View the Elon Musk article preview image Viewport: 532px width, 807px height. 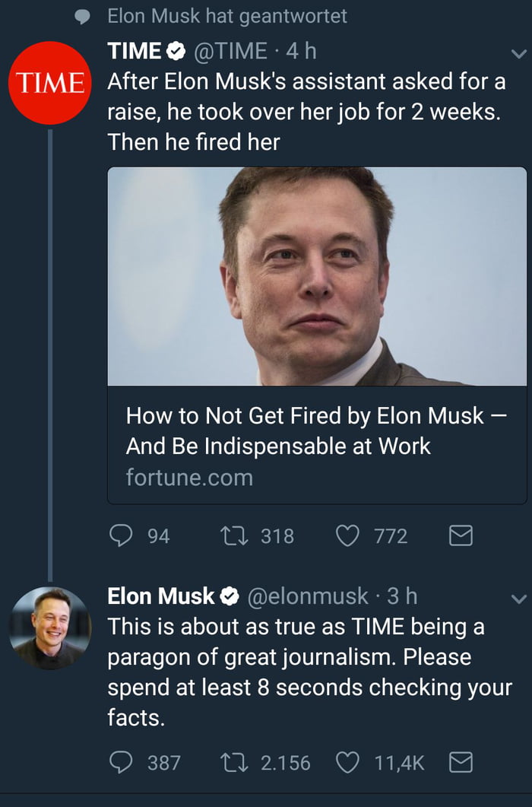pos(317,276)
